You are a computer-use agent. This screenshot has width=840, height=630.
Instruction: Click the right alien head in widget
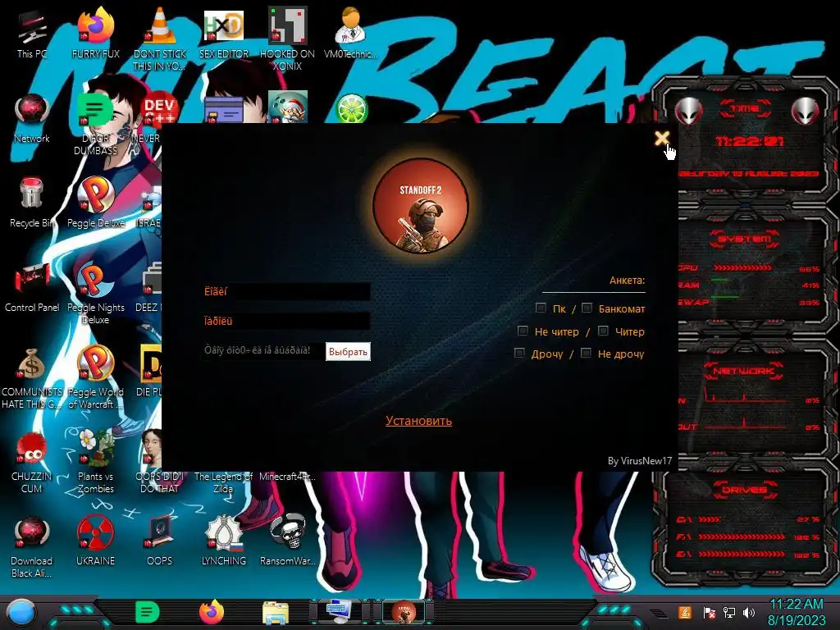[806, 111]
